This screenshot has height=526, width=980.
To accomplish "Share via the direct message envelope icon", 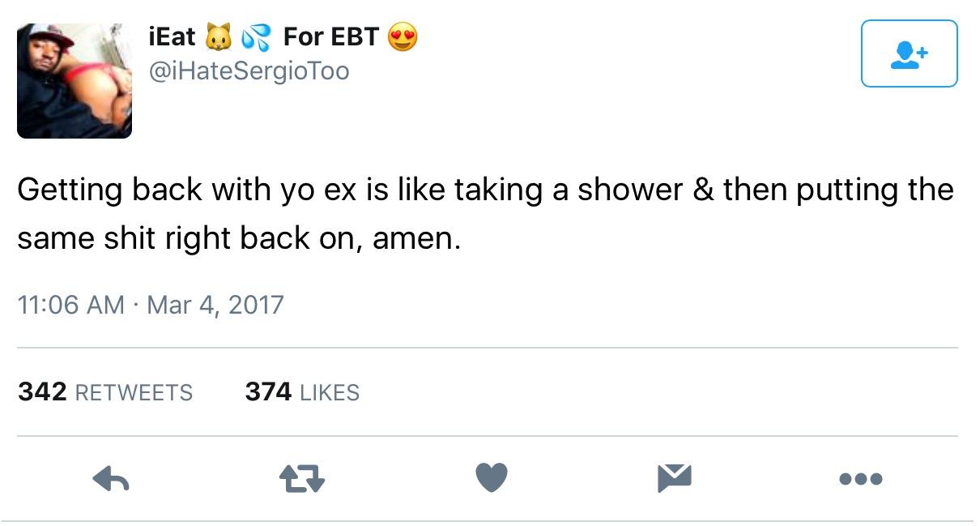I will (674, 478).
